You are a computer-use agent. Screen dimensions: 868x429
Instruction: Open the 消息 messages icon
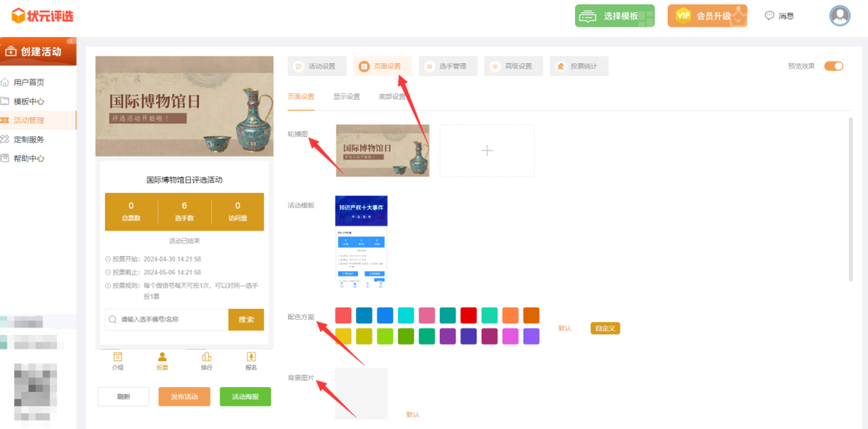tap(770, 16)
